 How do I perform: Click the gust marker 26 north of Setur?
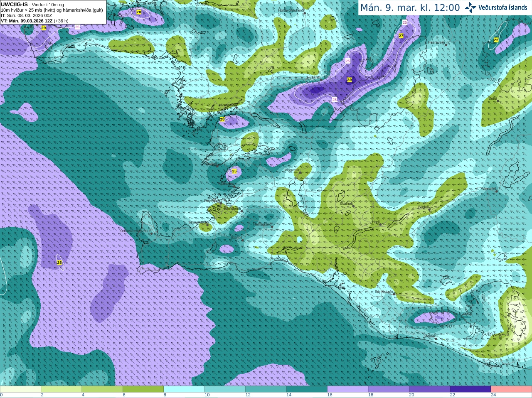point(496,40)
